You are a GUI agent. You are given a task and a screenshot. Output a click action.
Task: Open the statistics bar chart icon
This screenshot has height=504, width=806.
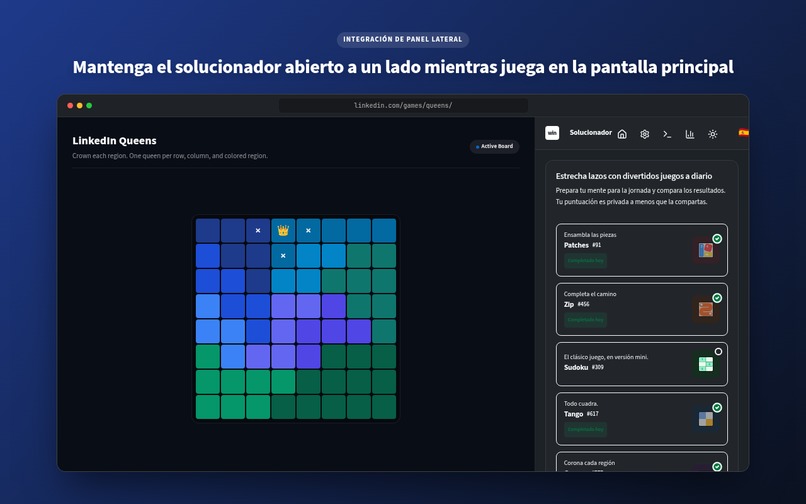tap(690, 134)
